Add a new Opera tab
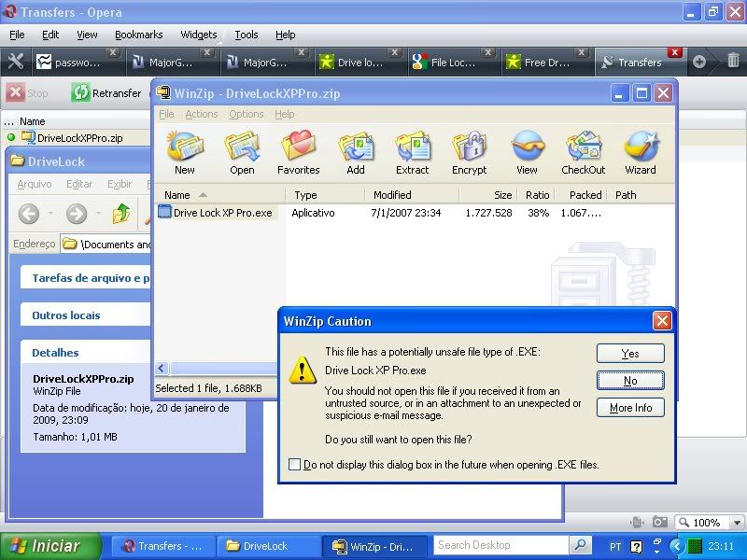This screenshot has height=560, width=747. pos(699,62)
